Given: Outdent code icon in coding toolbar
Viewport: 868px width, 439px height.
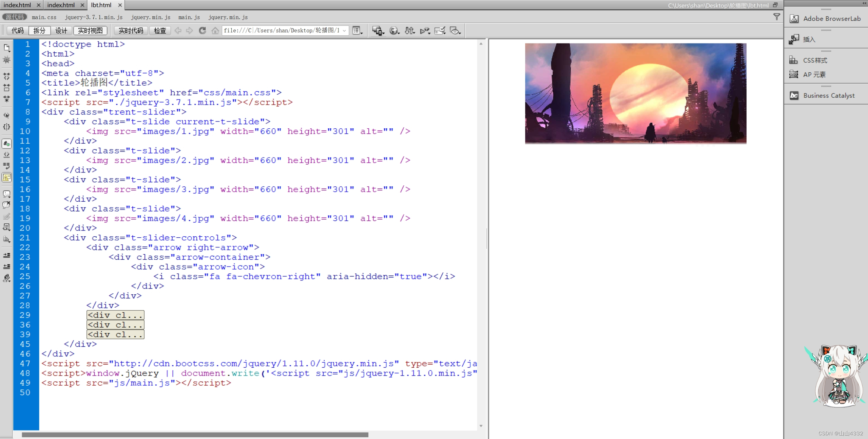Looking at the screenshot, I should tap(6, 267).
